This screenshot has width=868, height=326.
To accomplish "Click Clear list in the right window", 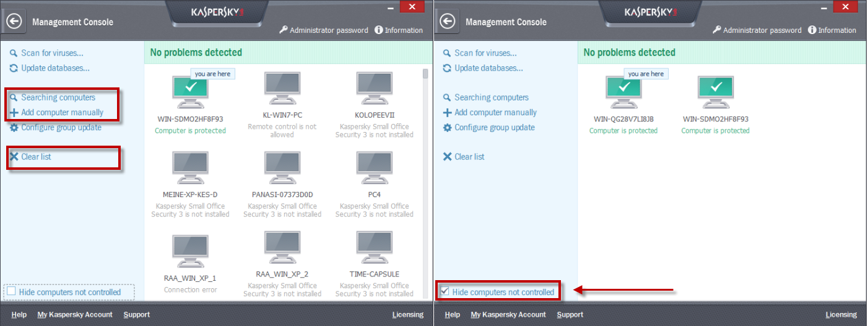I will pyautogui.click(x=464, y=157).
